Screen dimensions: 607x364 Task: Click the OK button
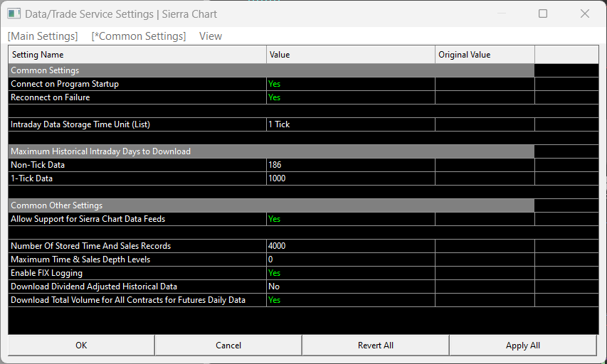pyautogui.click(x=81, y=345)
